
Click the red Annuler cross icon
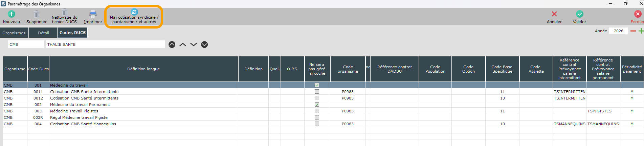[554, 14]
